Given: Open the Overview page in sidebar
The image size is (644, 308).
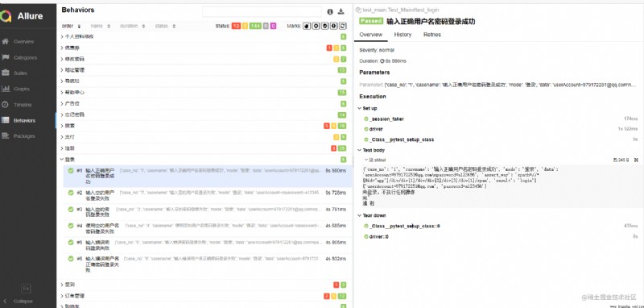Looking at the screenshot, I should tap(24, 42).
